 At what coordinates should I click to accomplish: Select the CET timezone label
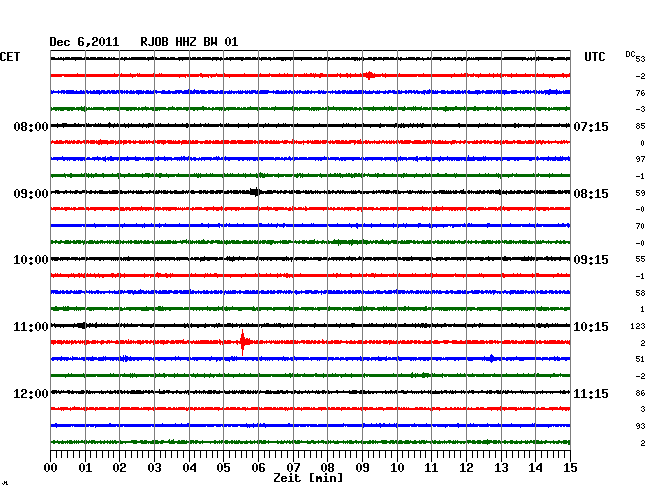pos(10,57)
